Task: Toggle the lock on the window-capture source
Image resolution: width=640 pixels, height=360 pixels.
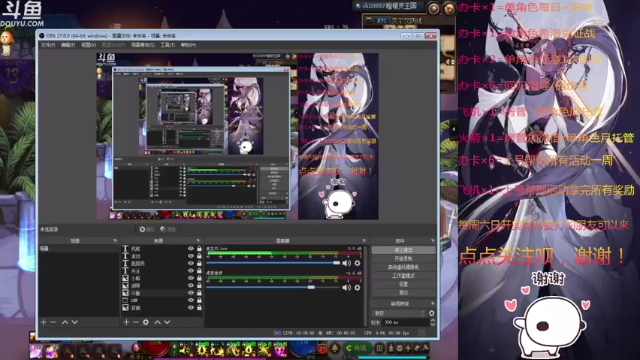Action: (199, 300)
